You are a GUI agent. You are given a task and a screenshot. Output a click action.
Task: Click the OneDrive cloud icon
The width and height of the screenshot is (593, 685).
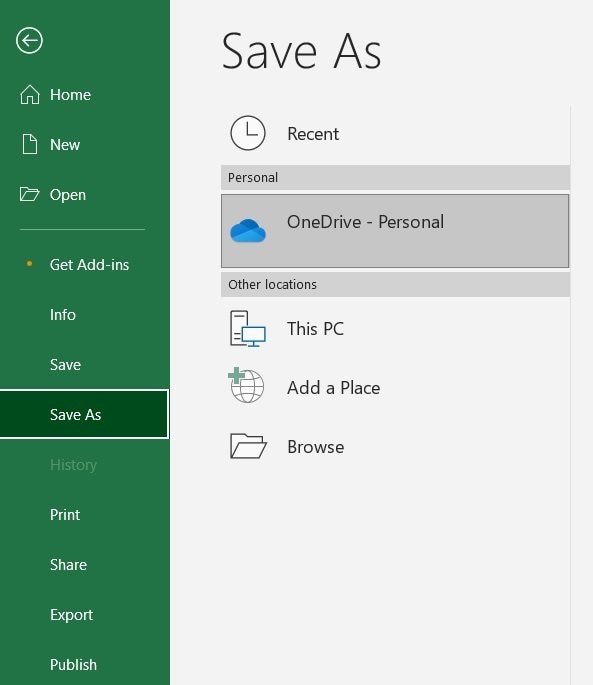click(x=248, y=230)
